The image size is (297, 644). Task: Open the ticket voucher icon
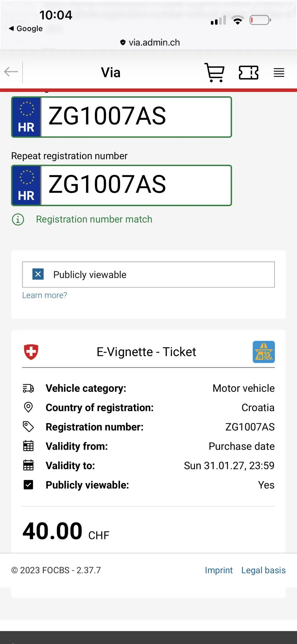(x=248, y=73)
